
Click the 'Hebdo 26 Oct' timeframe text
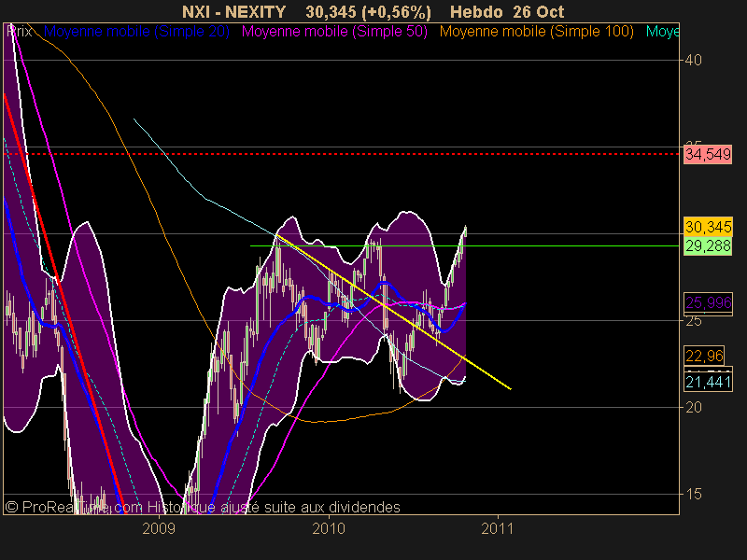click(x=507, y=12)
